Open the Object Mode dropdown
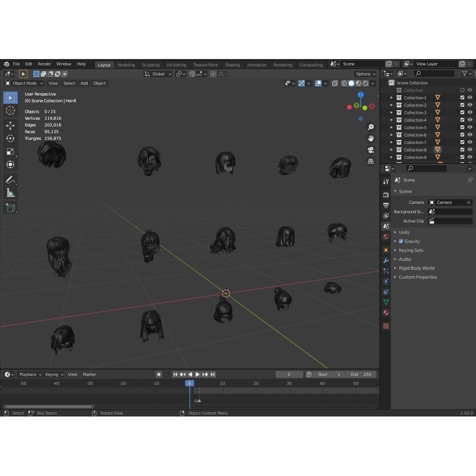Image resolution: width=476 pixels, height=476 pixels. 24,83
